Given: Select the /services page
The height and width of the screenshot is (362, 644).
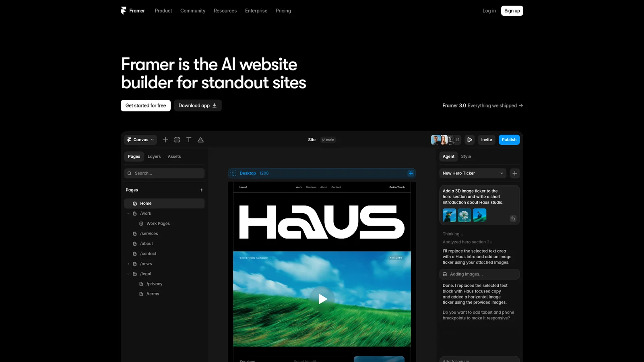Looking at the screenshot, I should (164, 234).
